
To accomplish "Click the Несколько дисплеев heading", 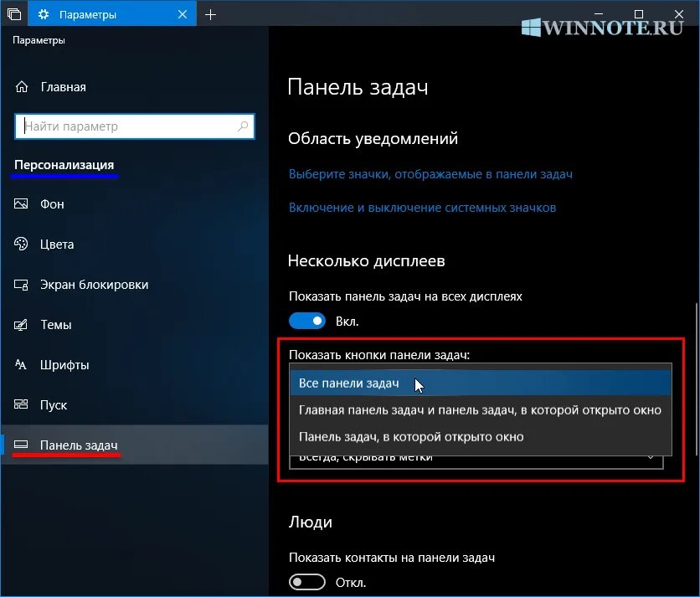I will (x=367, y=260).
